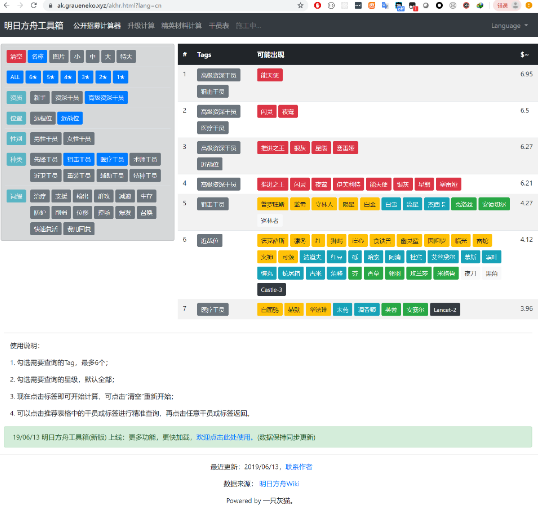Click the 能天使 operator in row 1
Screen dimensions: 538x512
(x=270, y=75)
